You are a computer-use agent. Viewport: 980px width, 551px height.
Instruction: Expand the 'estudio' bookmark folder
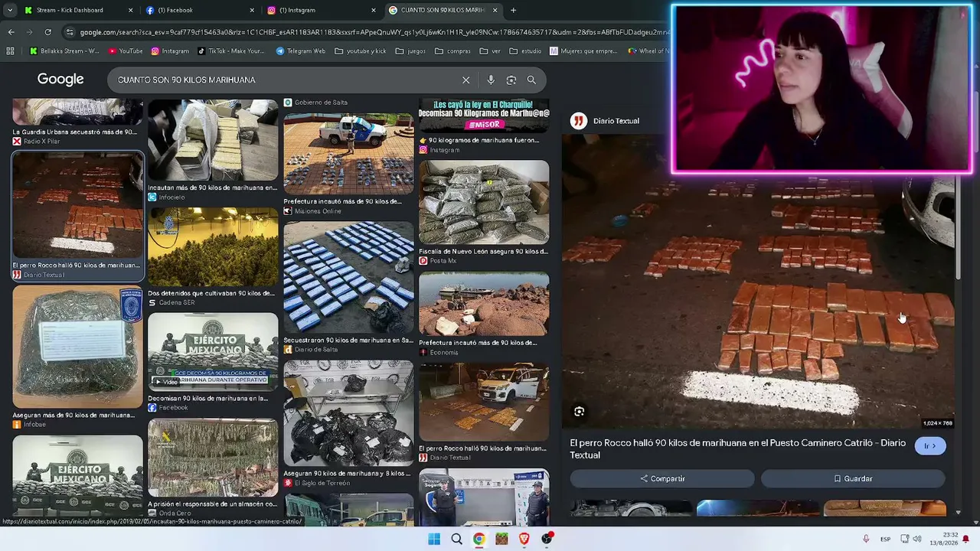click(525, 51)
